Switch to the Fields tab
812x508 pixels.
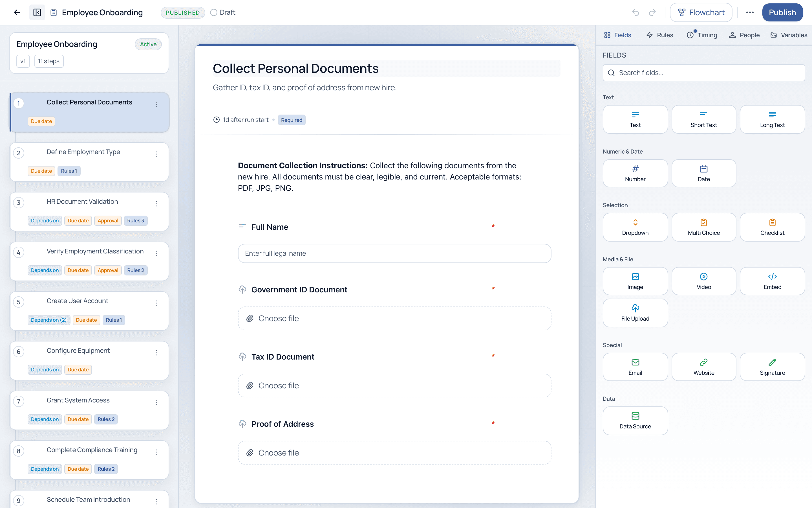(617, 35)
